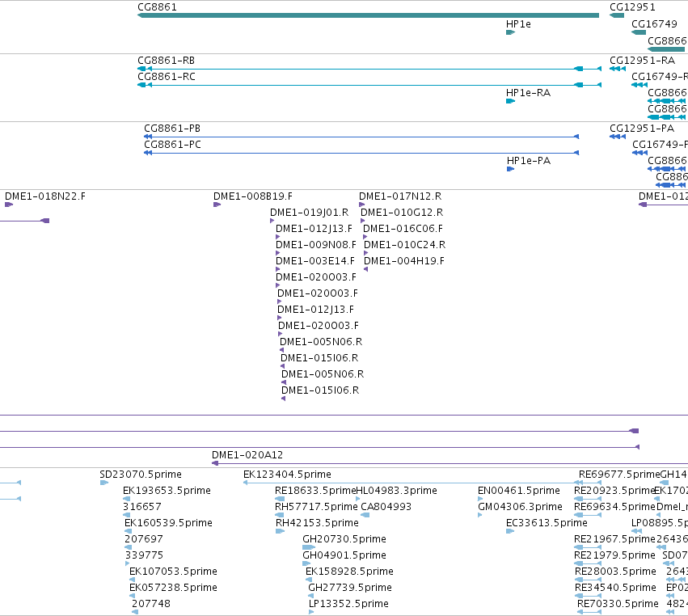Click the RE28003.5prime EST

pyautogui.click(x=588, y=580)
